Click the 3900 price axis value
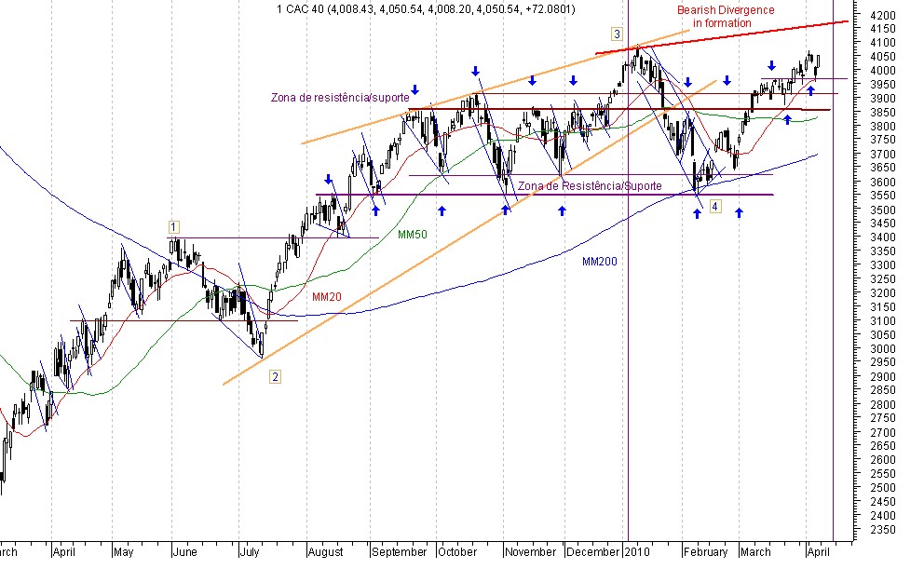 pos(882,99)
